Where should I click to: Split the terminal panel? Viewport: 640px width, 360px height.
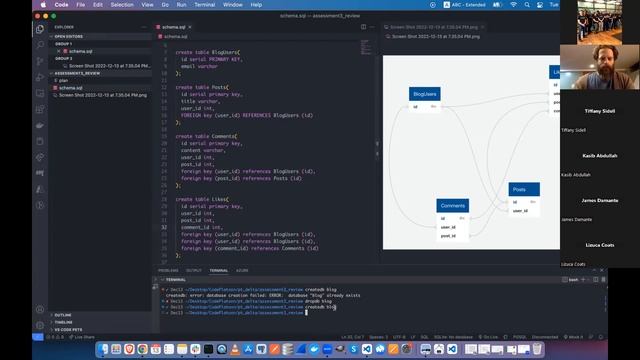pyautogui.click(x=596, y=280)
